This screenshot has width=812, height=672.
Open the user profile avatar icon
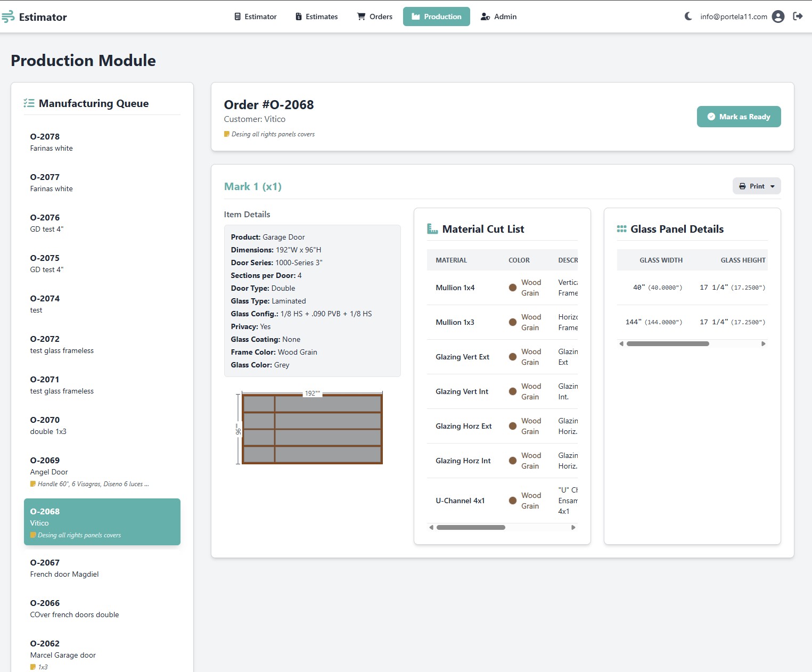(x=778, y=17)
